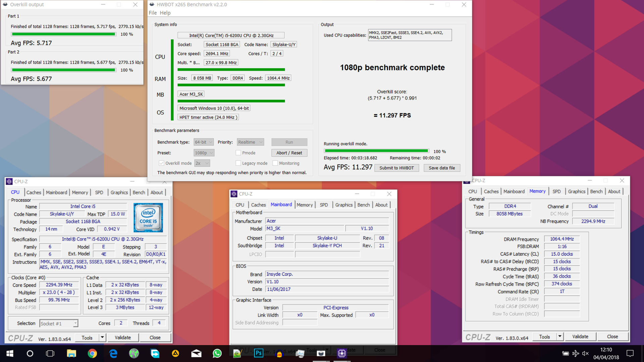This screenshot has height=362, width=644.
Task: Open the Preset 1080p dropdown
Action: (x=204, y=153)
